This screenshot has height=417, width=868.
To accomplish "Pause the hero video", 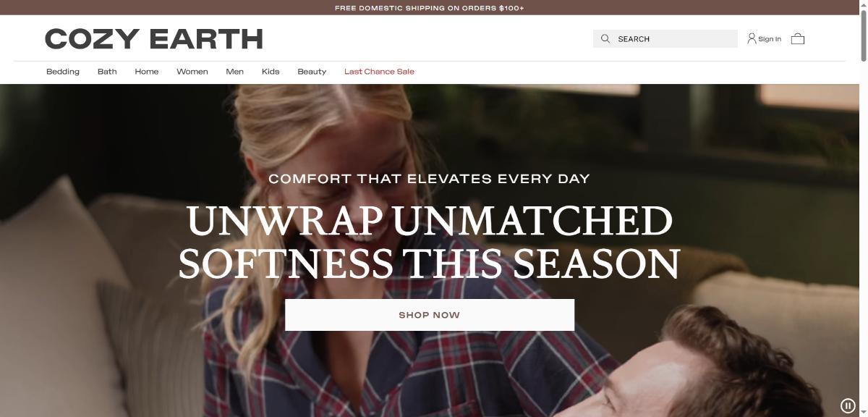I will (x=848, y=405).
